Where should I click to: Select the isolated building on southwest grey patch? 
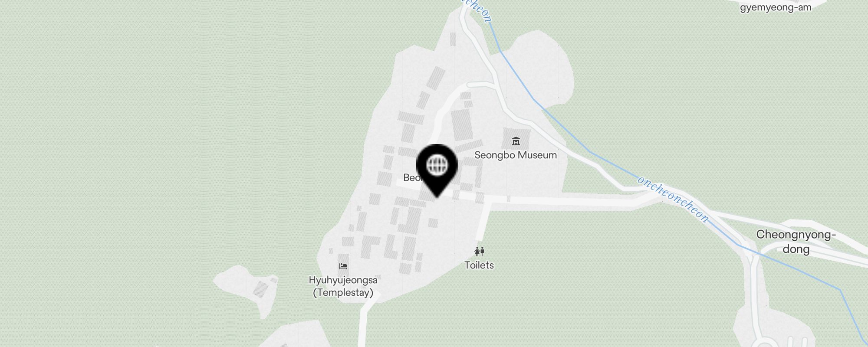pos(260,288)
